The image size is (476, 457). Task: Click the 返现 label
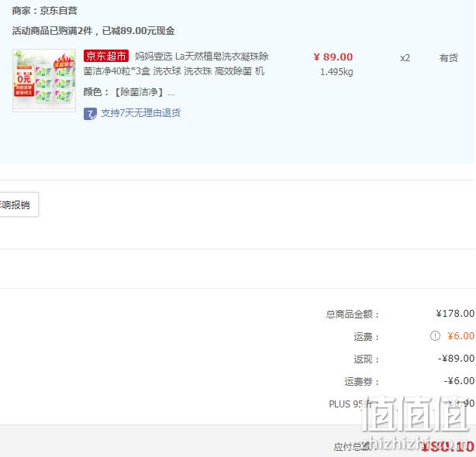366,359
